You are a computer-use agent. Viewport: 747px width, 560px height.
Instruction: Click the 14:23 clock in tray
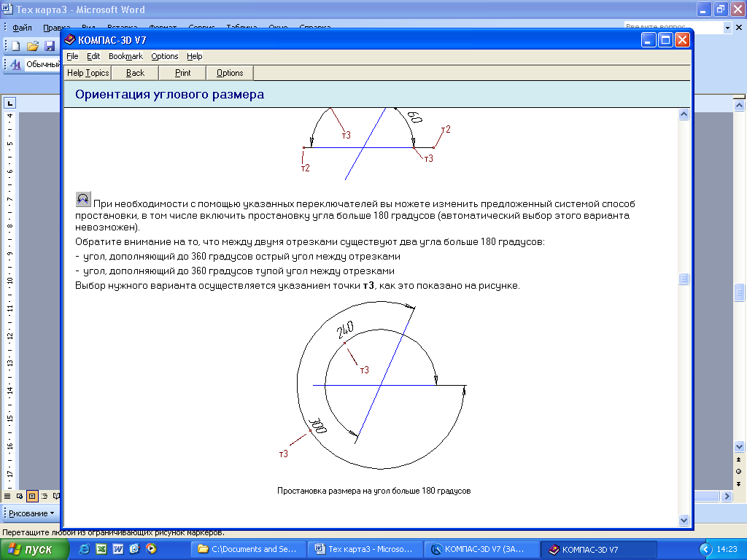click(727, 549)
